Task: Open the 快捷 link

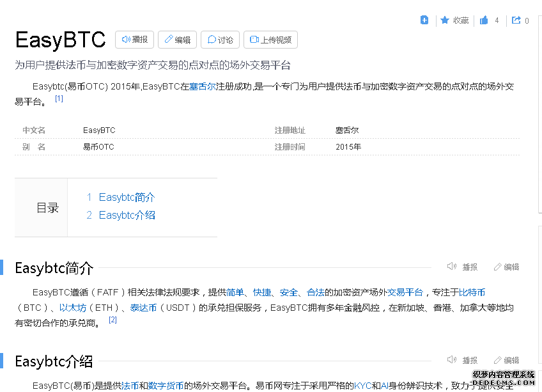Action: pos(262,293)
